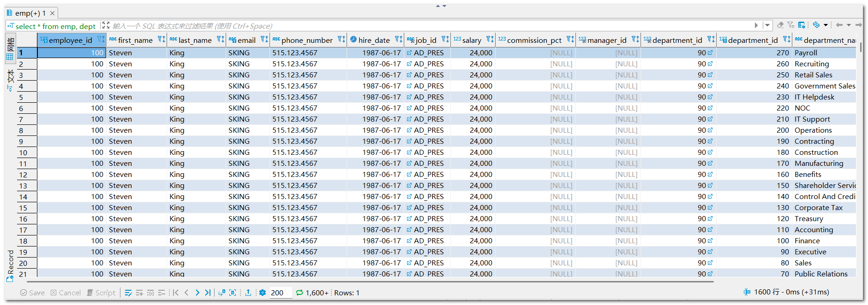
Task: Open auto-refresh options dropdown arrow
Action: click(x=826, y=25)
